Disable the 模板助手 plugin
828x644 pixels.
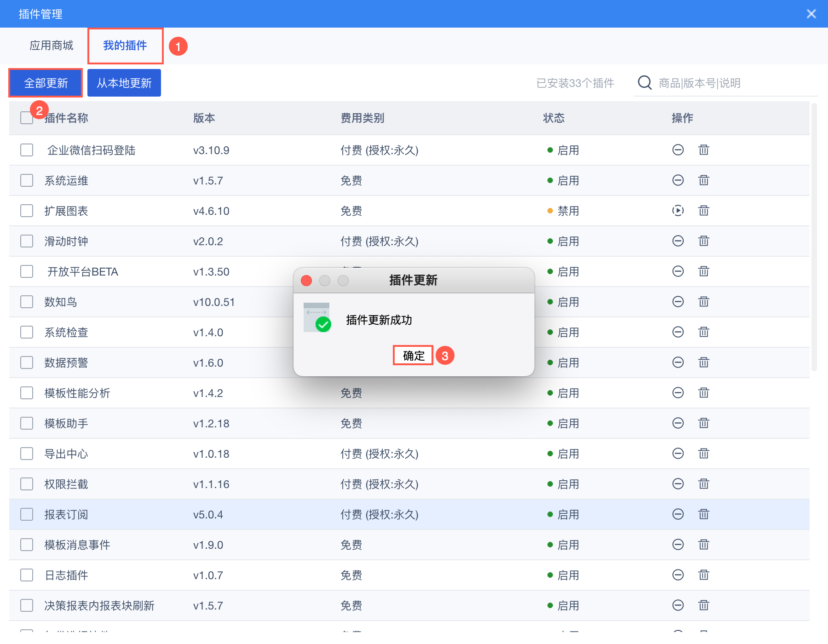click(678, 423)
